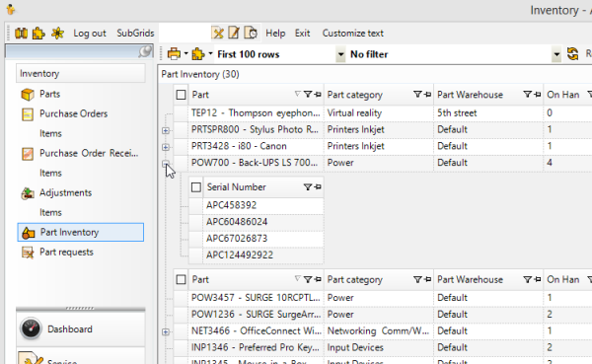The image size is (592, 364).
Task: Click pin icon on Serial Number column
Action: click(318, 186)
